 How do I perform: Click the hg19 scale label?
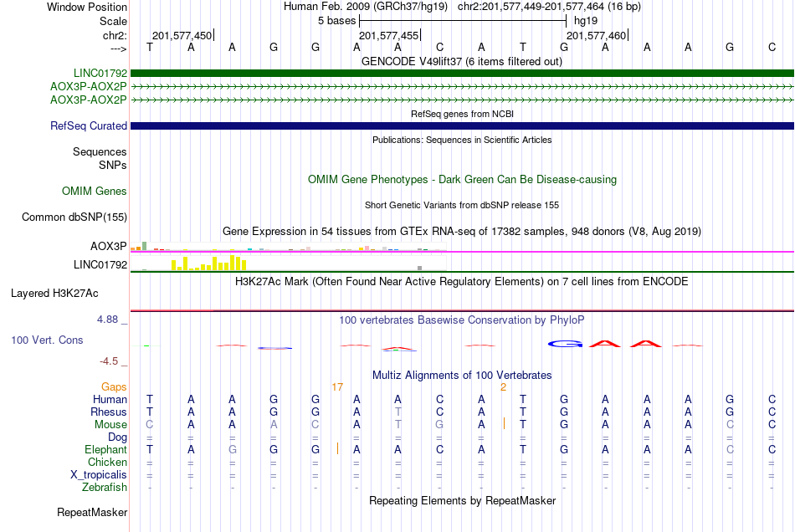tap(586, 21)
